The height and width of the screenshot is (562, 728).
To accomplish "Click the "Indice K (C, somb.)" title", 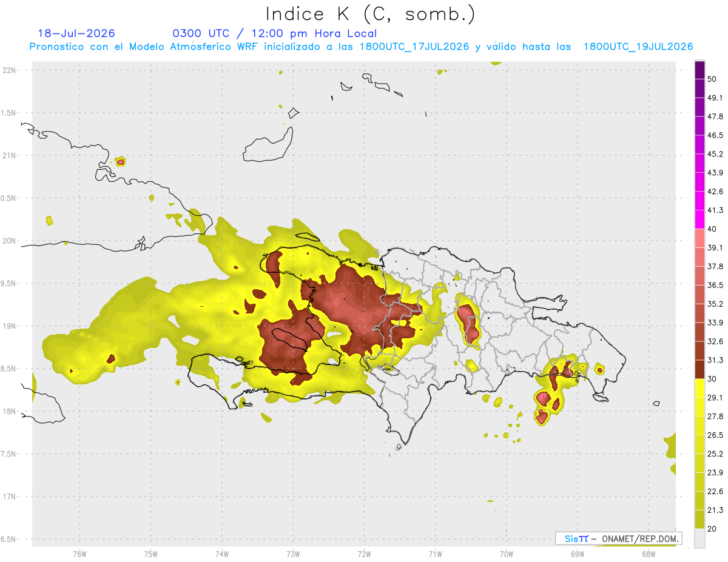I will 370,14.
